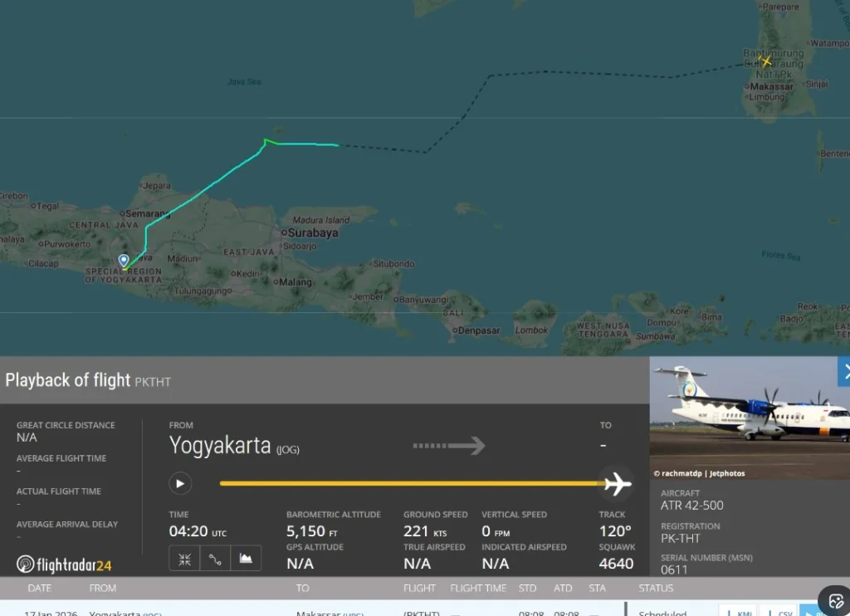Click the blue location pin at Yogyakarta
Screen dimensions: 850x616
tap(124, 261)
